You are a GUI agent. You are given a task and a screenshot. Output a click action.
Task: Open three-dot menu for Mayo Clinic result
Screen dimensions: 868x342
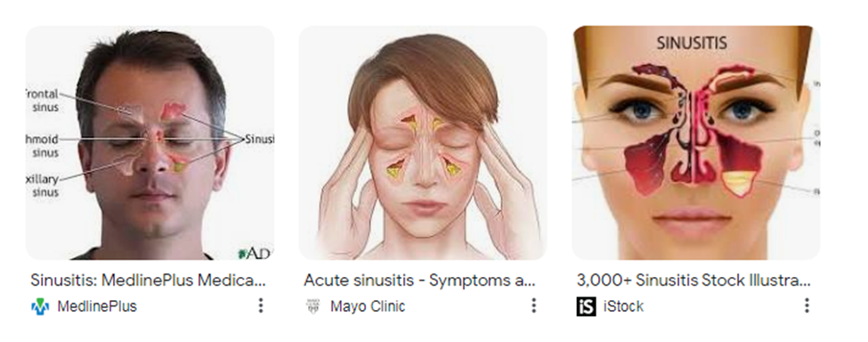(533, 305)
